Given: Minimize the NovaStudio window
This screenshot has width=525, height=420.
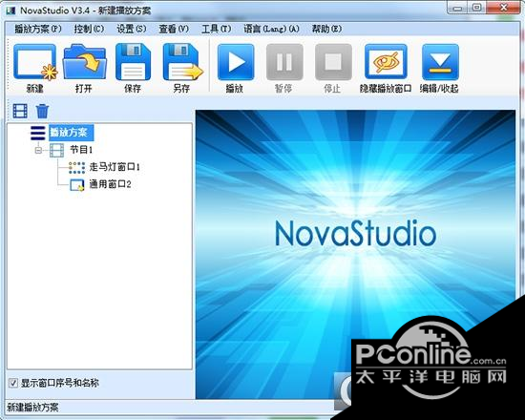Looking at the screenshot, I should click(457, 8).
